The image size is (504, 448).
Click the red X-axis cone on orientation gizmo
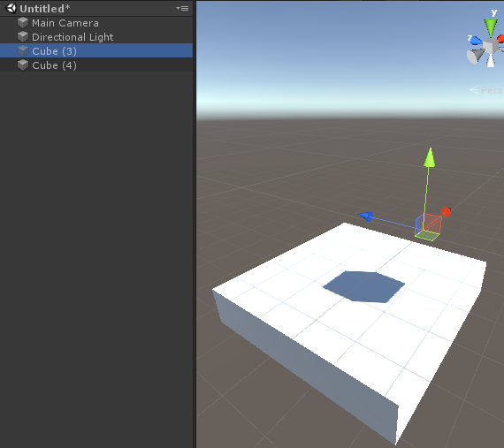[500, 39]
